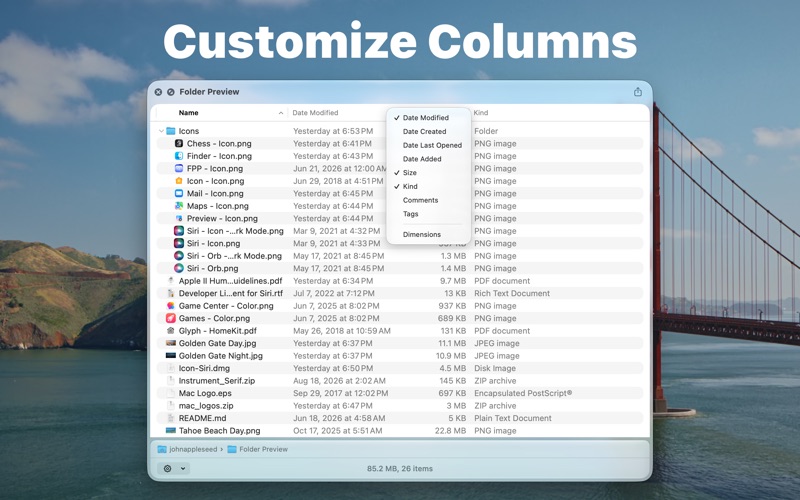800x500 pixels.
Task: Enable the Date Last Opened column
Action: (429, 145)
